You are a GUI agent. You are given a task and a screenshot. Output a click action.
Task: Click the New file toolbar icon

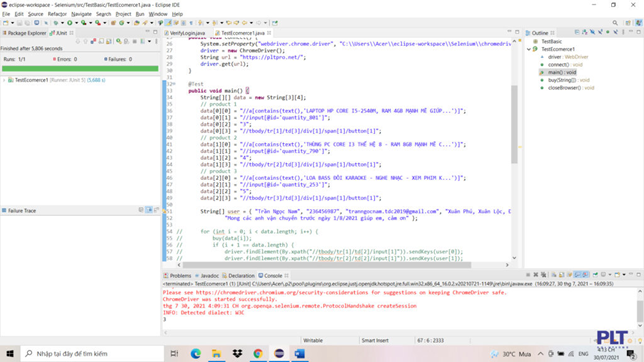pyautogui.click(x=5, y=23)
